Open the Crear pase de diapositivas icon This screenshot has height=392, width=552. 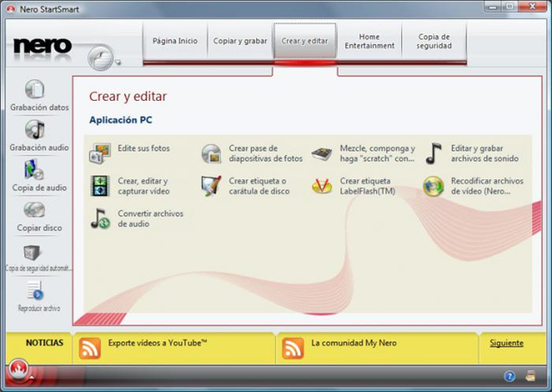(211, 153)
